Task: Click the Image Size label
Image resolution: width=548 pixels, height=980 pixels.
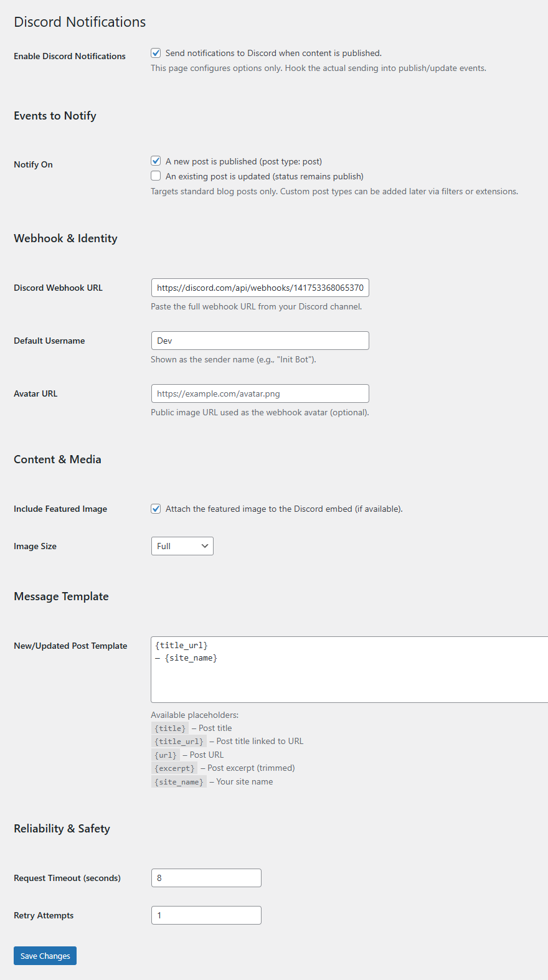Action: [35, 546]
